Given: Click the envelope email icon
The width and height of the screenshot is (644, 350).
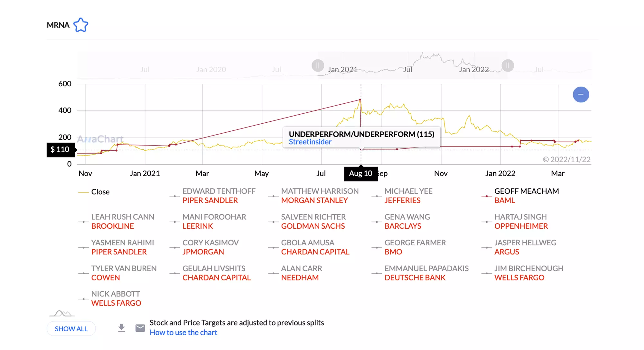Looking at the screenshot, I should tap(140, 328).
